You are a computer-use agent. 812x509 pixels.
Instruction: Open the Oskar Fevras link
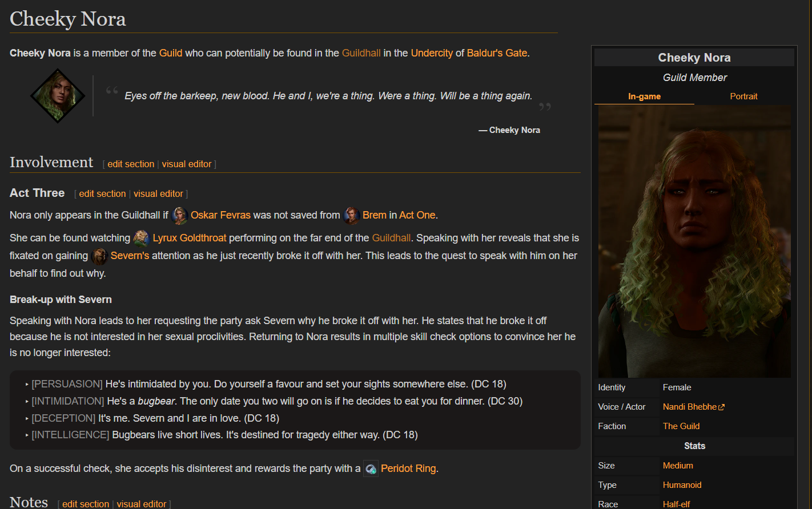pos(220,215)
